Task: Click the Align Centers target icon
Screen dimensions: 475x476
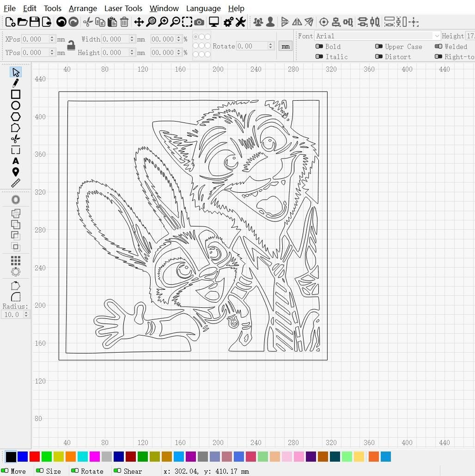Action: click(324, 22)
